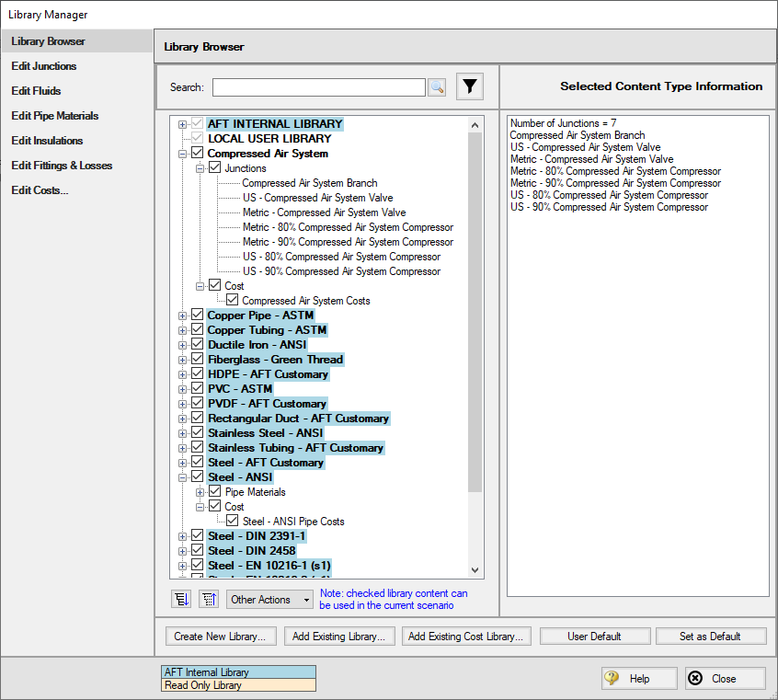This screenshot has height=700, width=778.
Task: Uncheck the Compressed Air System checkbox
Action: 197,154
